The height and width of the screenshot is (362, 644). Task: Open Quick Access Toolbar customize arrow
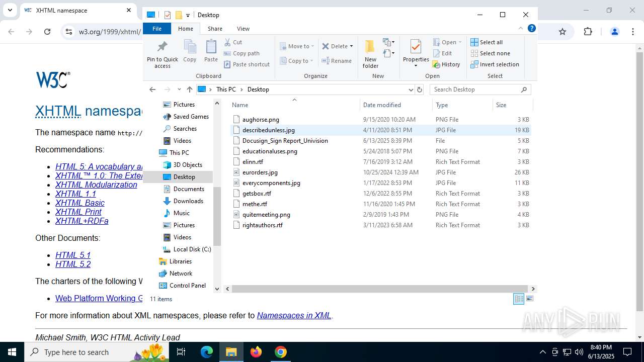[x=188, y=15]
